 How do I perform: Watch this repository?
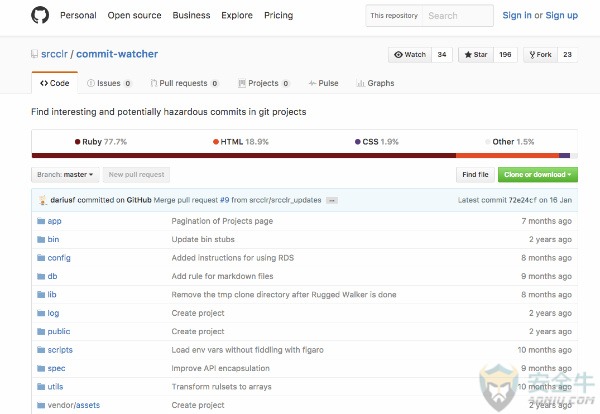click(410, 55)
